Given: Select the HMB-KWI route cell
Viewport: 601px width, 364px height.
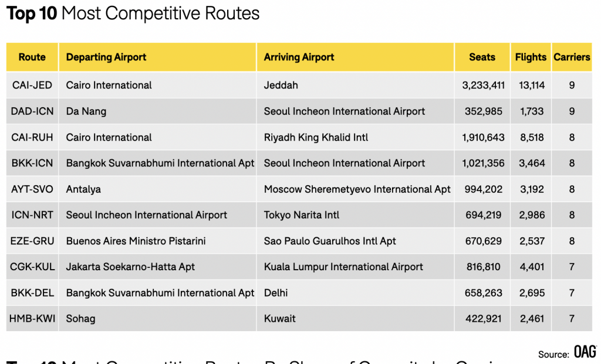Looking at the screenshot, I should click(x=32, y=319).
